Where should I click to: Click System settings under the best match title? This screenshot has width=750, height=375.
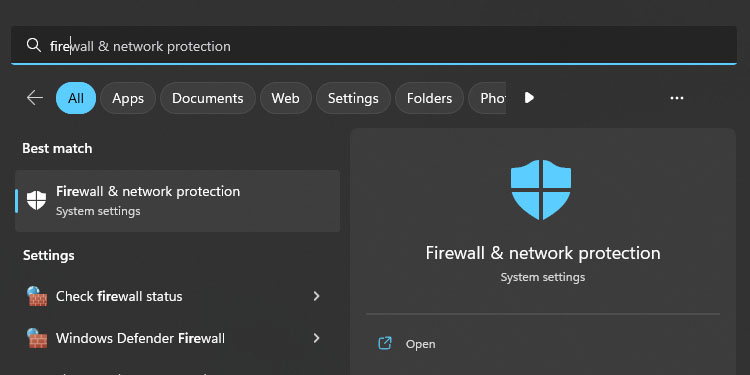98,211
